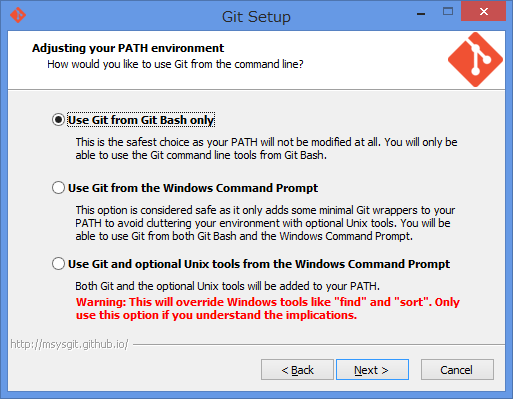Select 'Use Git and optional Unix tools' option

58,264
